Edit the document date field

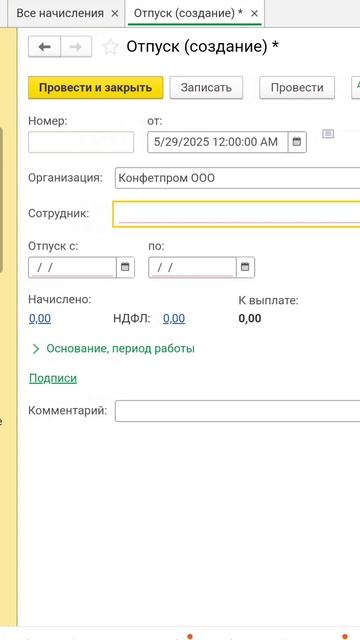(218, 142)
